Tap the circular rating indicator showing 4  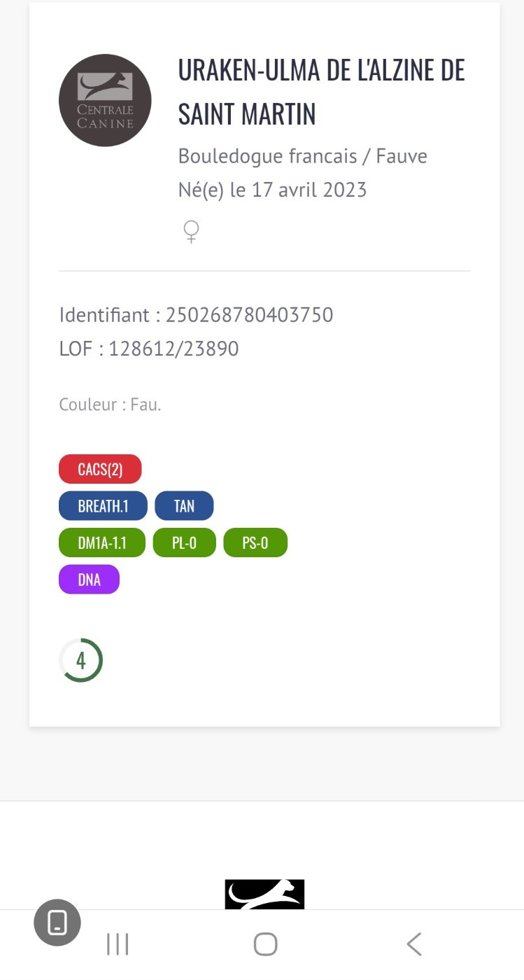coord(81,660)
